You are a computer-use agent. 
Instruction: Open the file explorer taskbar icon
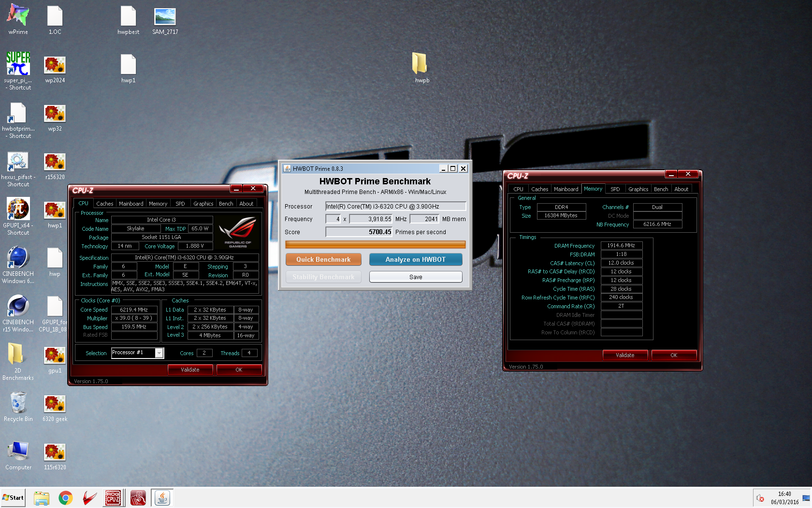coord(41,498)
